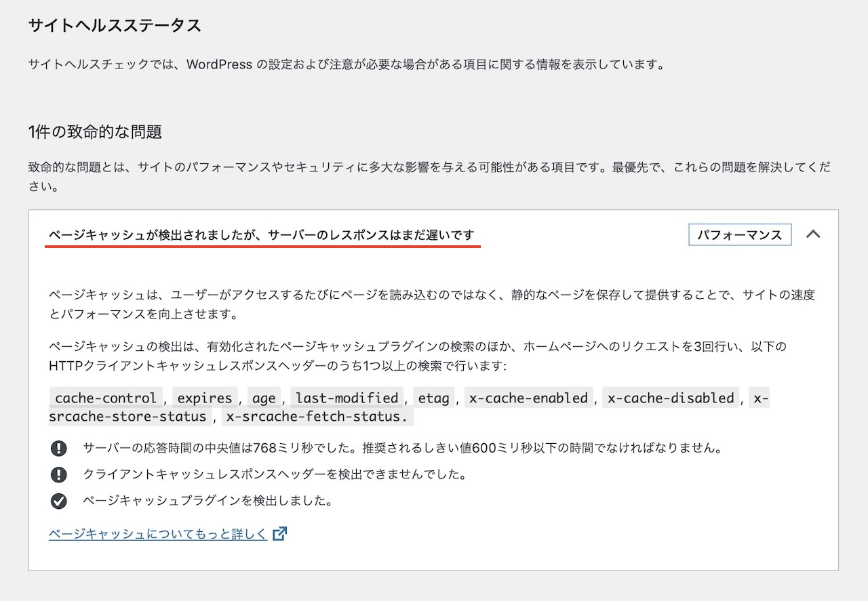Collapse the page cache panel with the chevron arrow
The height and width of the screenshot is (601, 868).
pyautogui.click(x=813, y=234)
